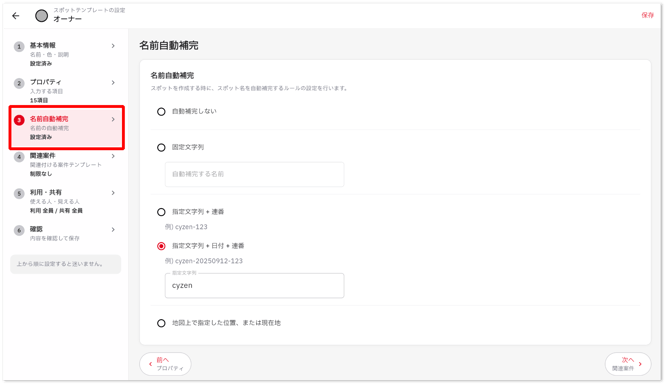Expand the 利用・共有 step chevron
Screen dimensions: 666x385
pos(113,193)
